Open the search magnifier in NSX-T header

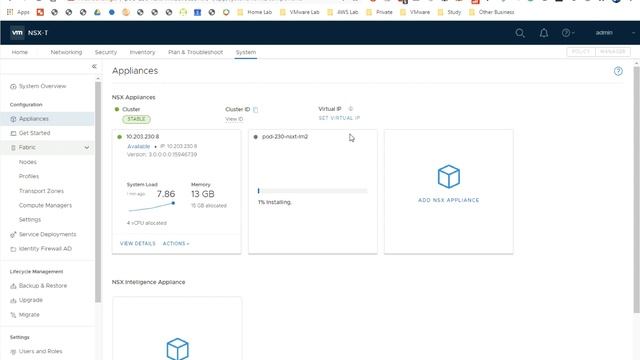(x=520, y=33)
